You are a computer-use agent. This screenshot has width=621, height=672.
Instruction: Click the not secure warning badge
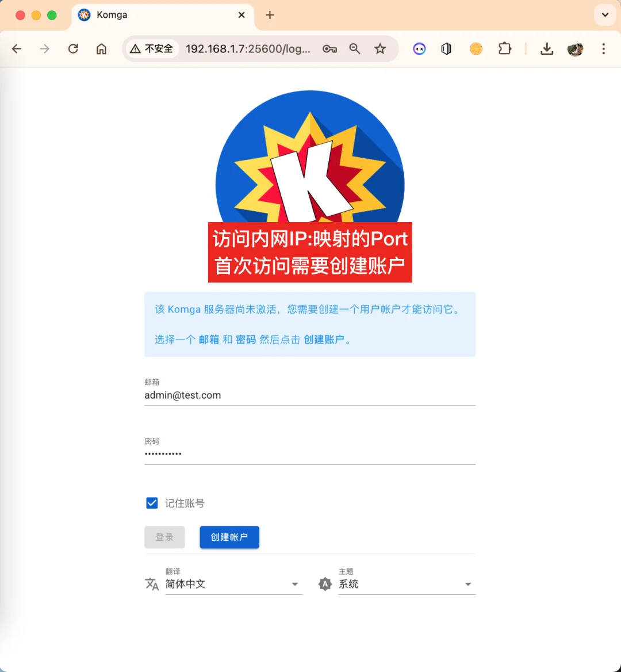point(152,49)
